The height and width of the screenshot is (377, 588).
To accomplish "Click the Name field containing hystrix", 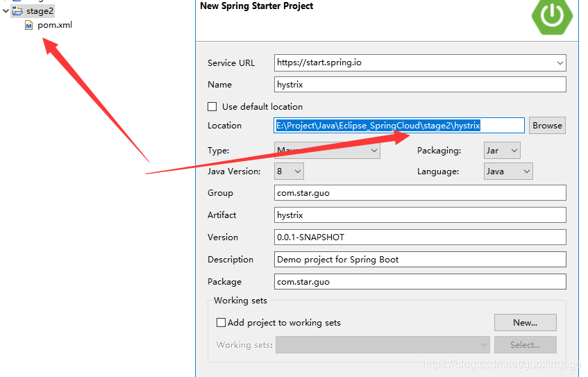I will coord(420,85).
